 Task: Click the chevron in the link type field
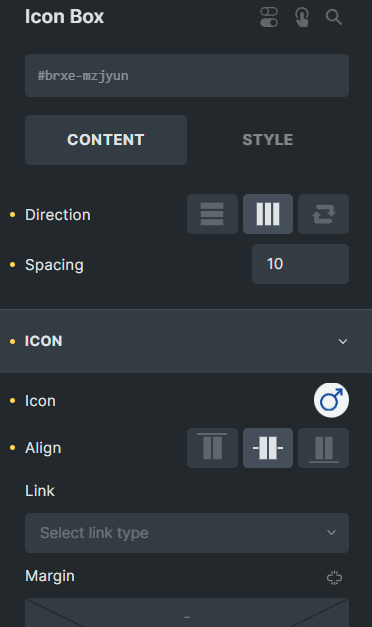[331, 533]
